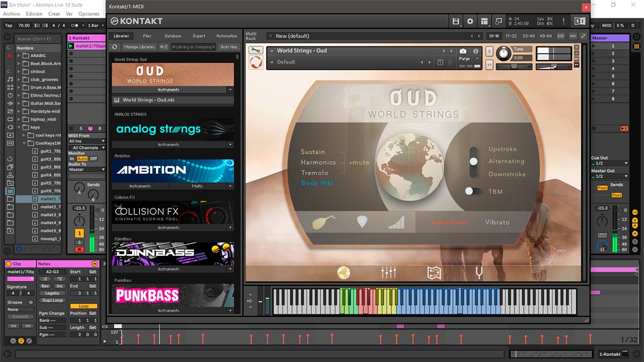
Task: Open the plectrum pick settings icon
Action: 362,221
